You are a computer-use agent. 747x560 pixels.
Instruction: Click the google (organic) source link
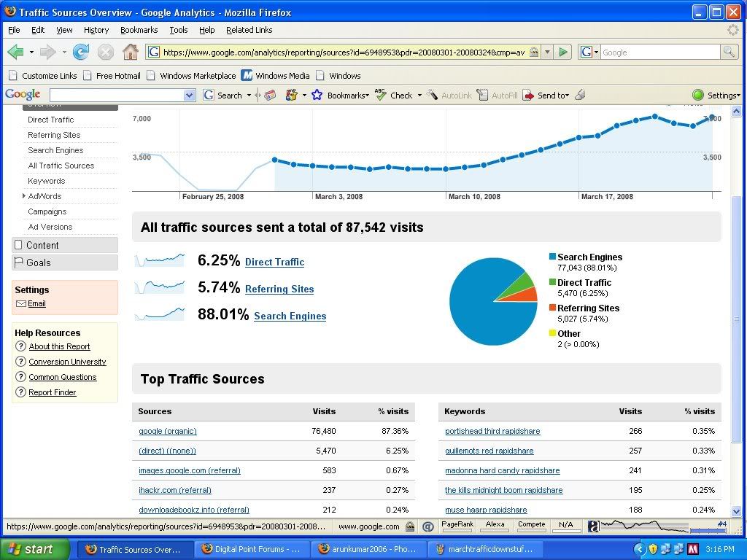[x=168, y=431]
